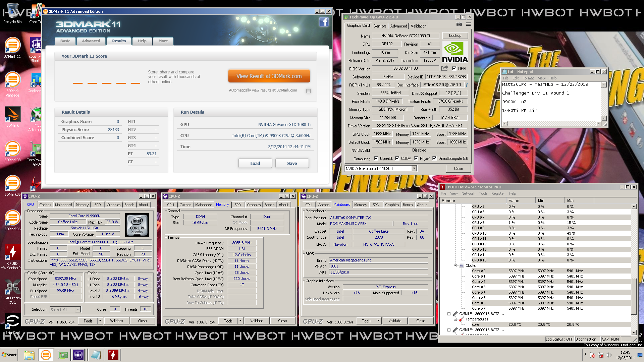Click the GPU-Z screenshot camera icon

pyautogui.click(x=459, y=24)
